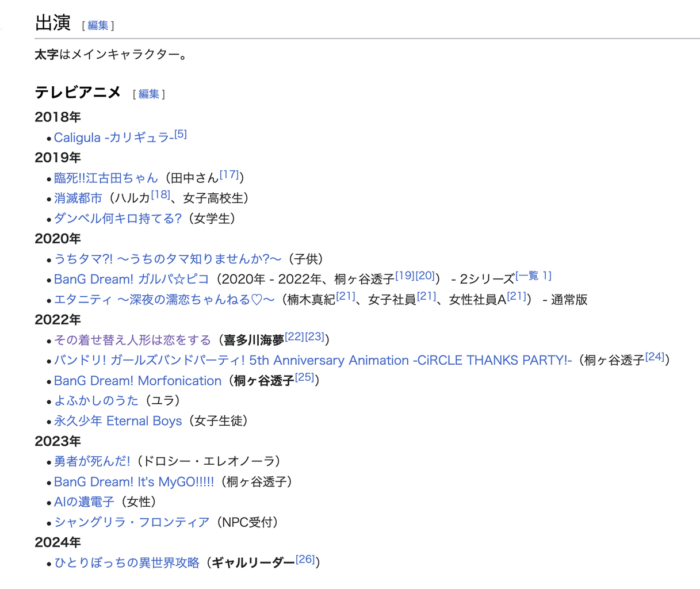The height and width of the screenshot is (589, 700).
Task: Open エタニティ ～深夜の濡恋ちゃんねる♡～ link
Action: [x=165, y=300]
